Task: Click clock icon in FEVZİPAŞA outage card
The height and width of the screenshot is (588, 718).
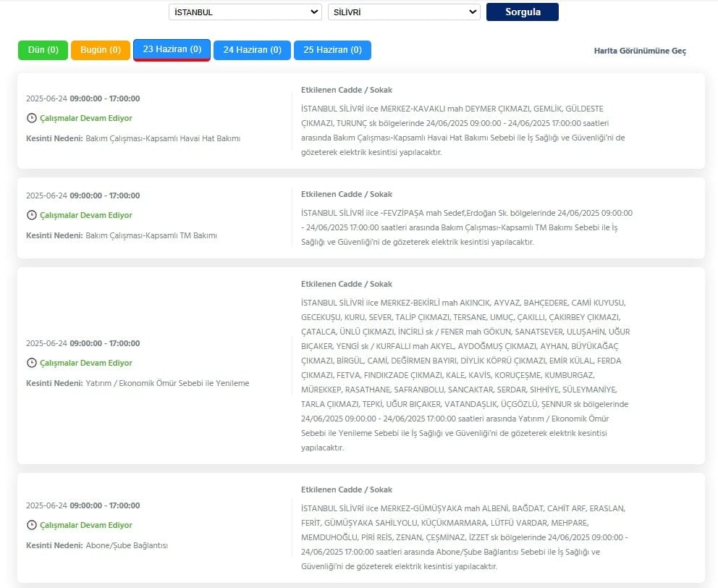Action: (x=32, y=215)
